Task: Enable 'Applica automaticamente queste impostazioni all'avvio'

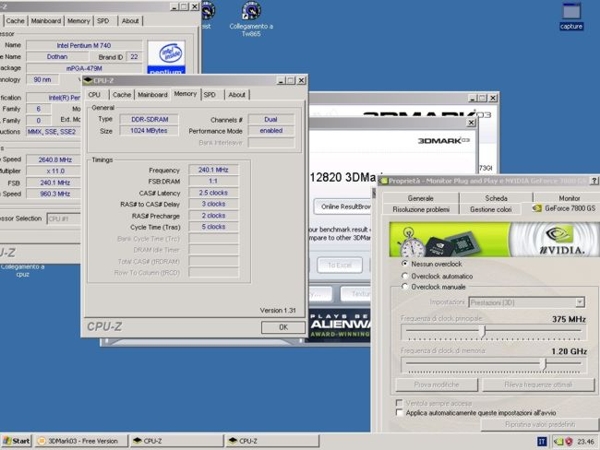Action: point(399,412)
